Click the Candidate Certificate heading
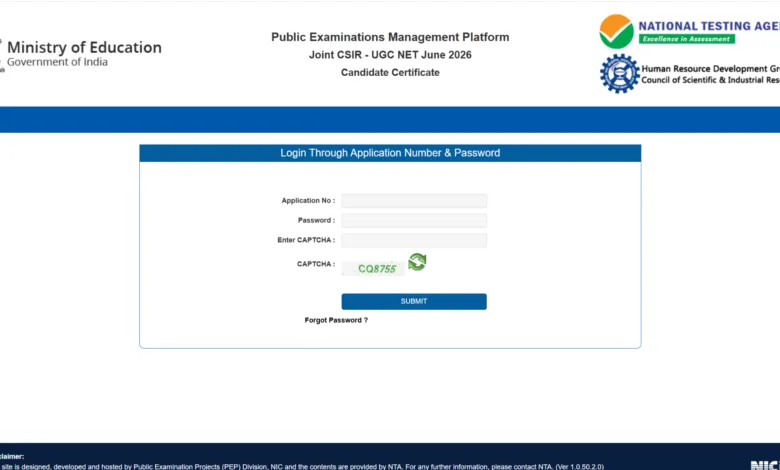 click(x=390, y=73)
